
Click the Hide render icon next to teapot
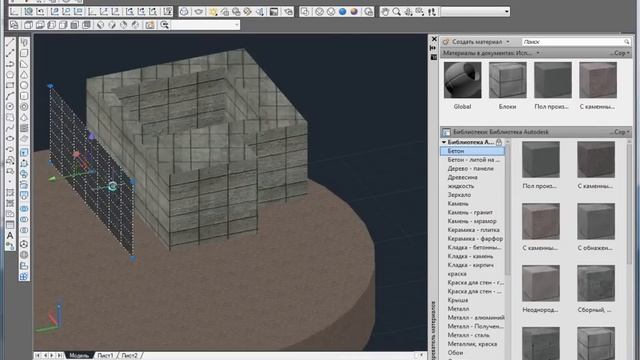tap(184, 12)
